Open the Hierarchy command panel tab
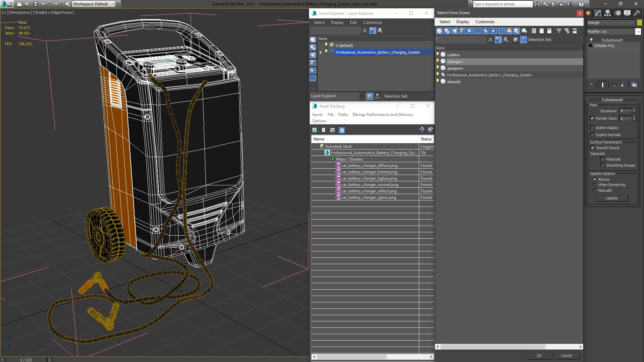 [x=608, y=13]
